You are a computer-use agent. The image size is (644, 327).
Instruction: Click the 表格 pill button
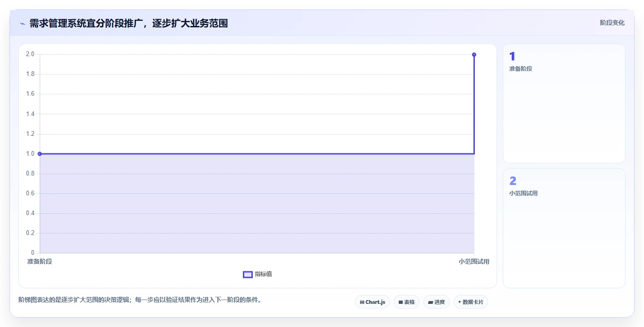pos(406,302)
